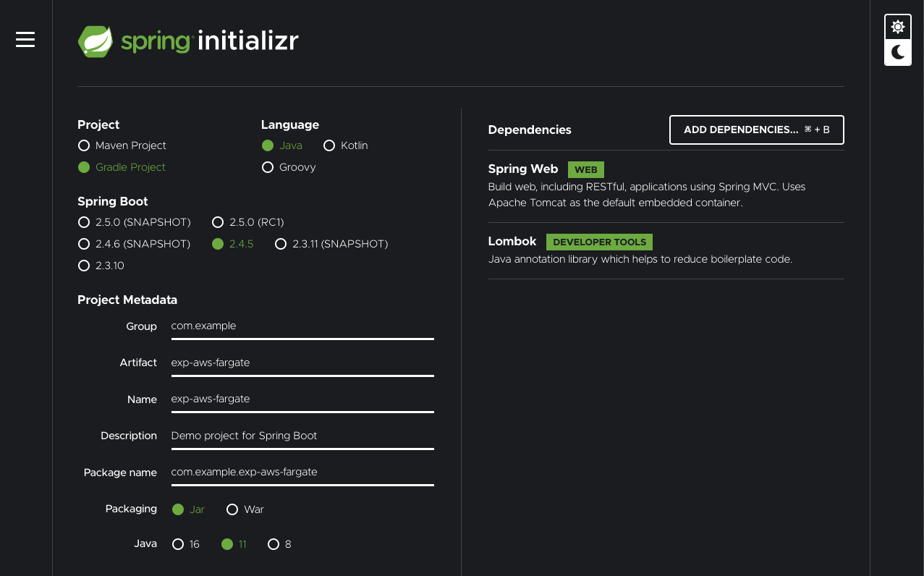
Task: Select Spring Boot 2.3.10
Action: [x=101, y=266]
